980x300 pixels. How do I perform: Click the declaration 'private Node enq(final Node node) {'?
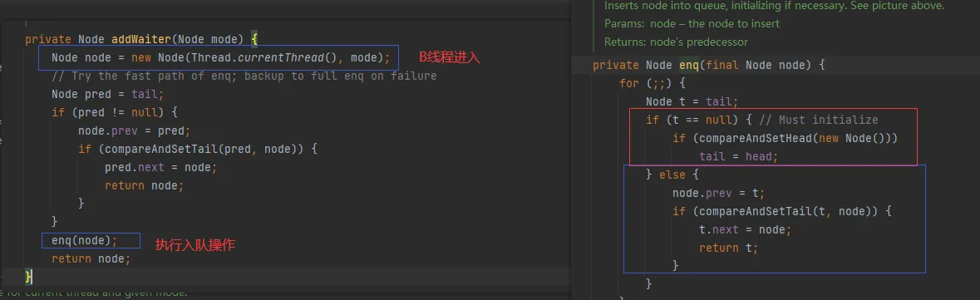[709, 65]
